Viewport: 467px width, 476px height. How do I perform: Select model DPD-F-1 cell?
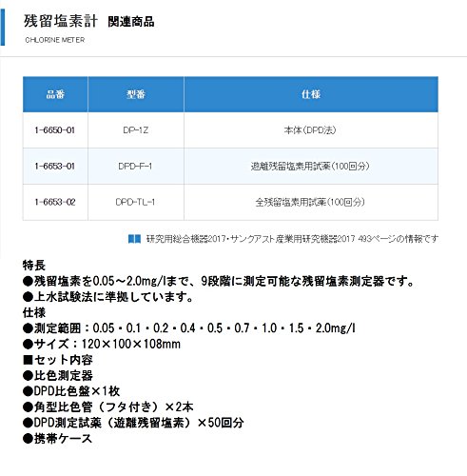point(136,166)
